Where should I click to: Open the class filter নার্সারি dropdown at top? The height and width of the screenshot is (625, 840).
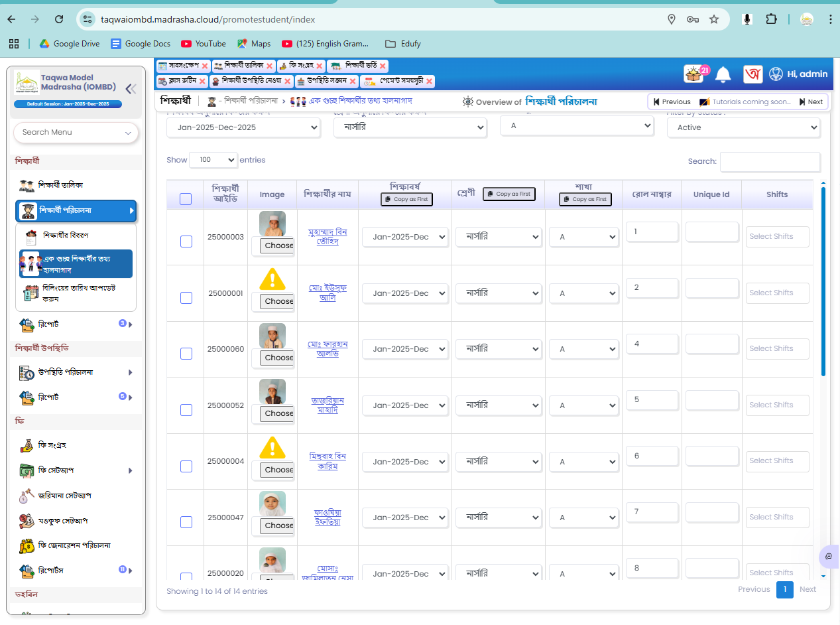(410, 127)
